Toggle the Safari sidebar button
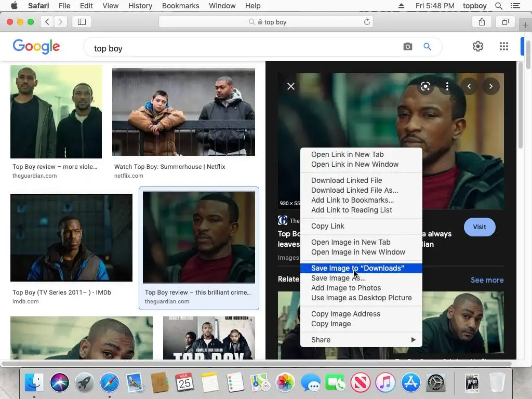532x399 pixels. (82, 22)
